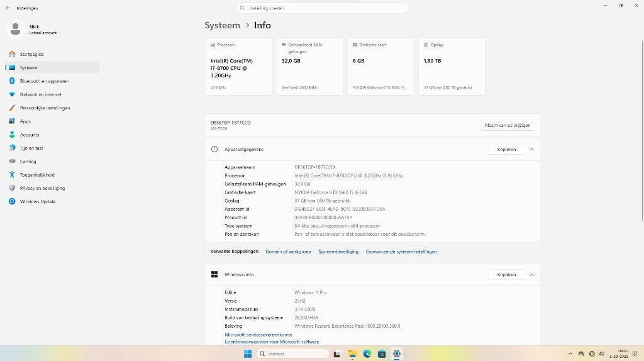Image resolution: width=644 pixels, height=361 pixels.
Task: Open Domein of werkgroep link
Action: 288,252
